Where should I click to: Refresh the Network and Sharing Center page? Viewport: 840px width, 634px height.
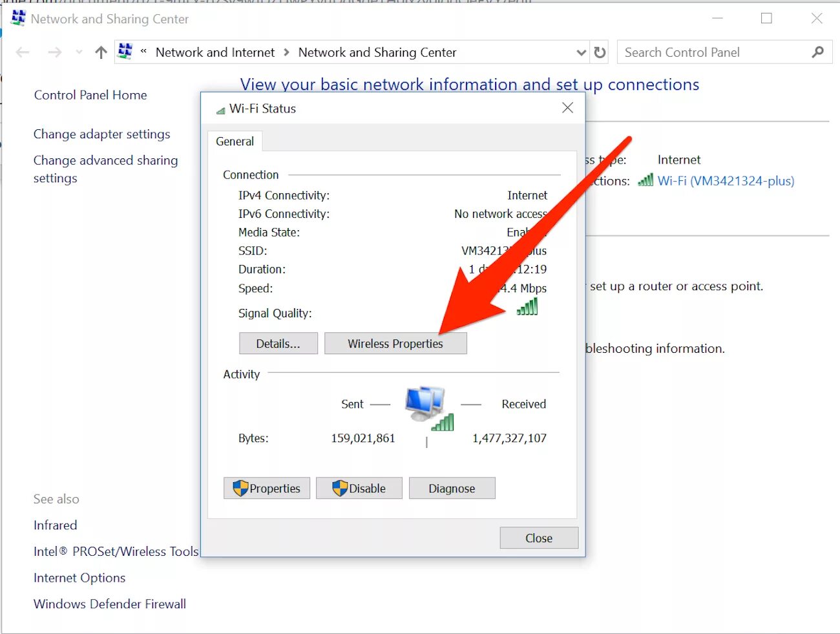600,52
